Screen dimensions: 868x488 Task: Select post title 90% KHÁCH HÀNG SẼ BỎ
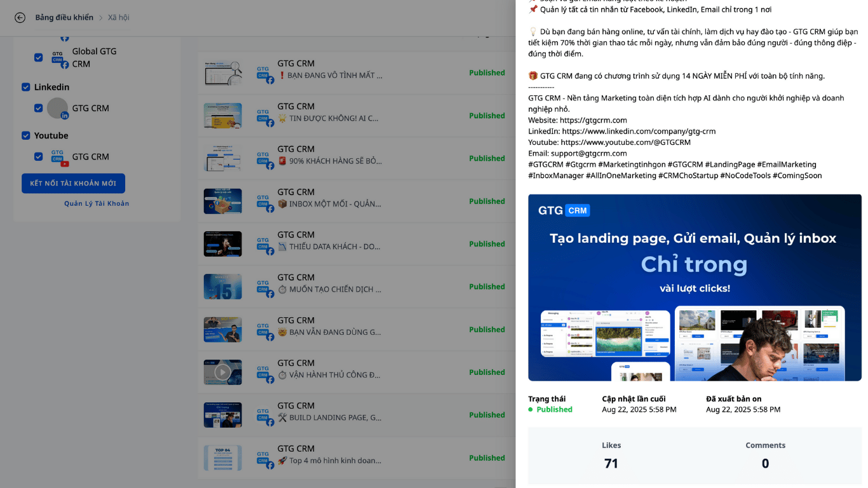[330, 161]
